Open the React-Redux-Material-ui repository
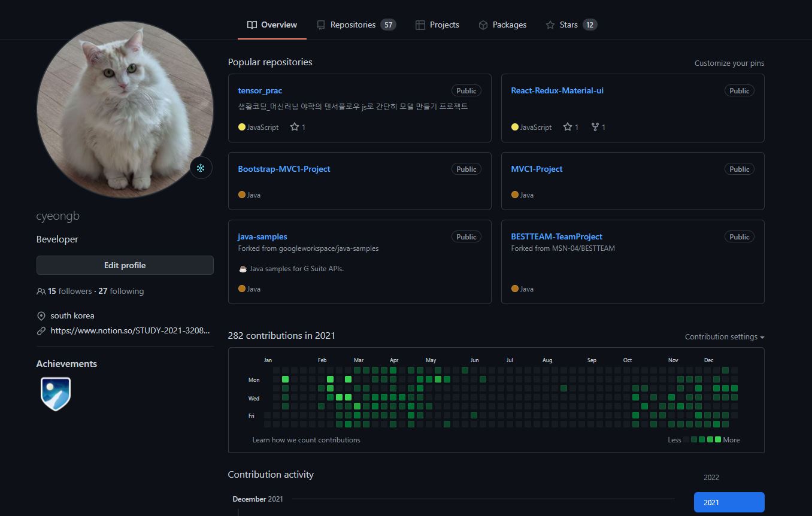Viewport: 812px width, 516px height. pos(557,90)
